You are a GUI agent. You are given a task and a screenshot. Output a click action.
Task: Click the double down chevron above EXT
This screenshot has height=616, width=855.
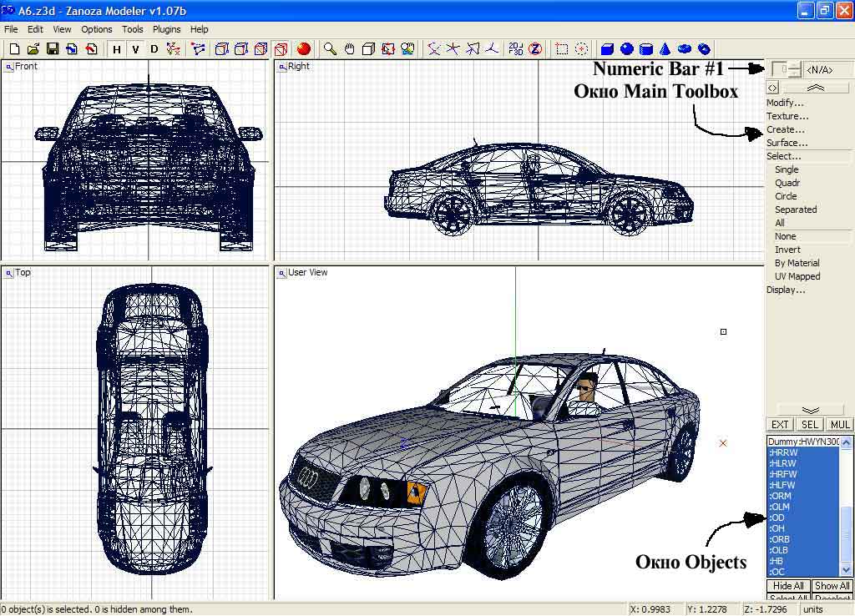click(x=810, y=410)
